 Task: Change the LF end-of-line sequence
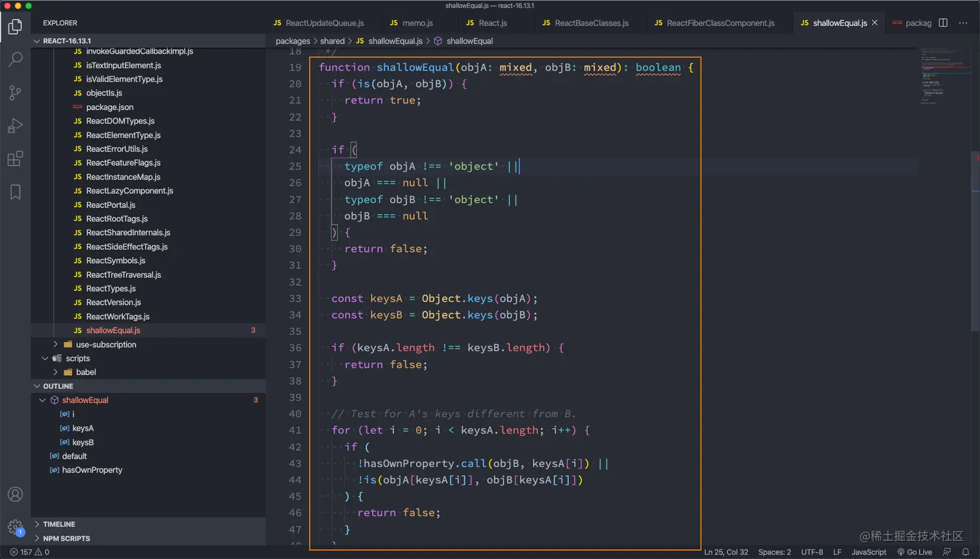click(x=837, y=553)
